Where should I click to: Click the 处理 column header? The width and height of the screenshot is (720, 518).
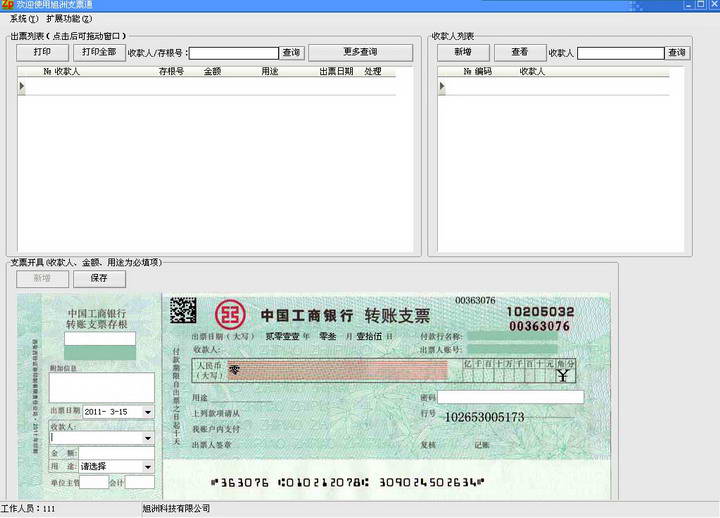[x=373, y=72]
